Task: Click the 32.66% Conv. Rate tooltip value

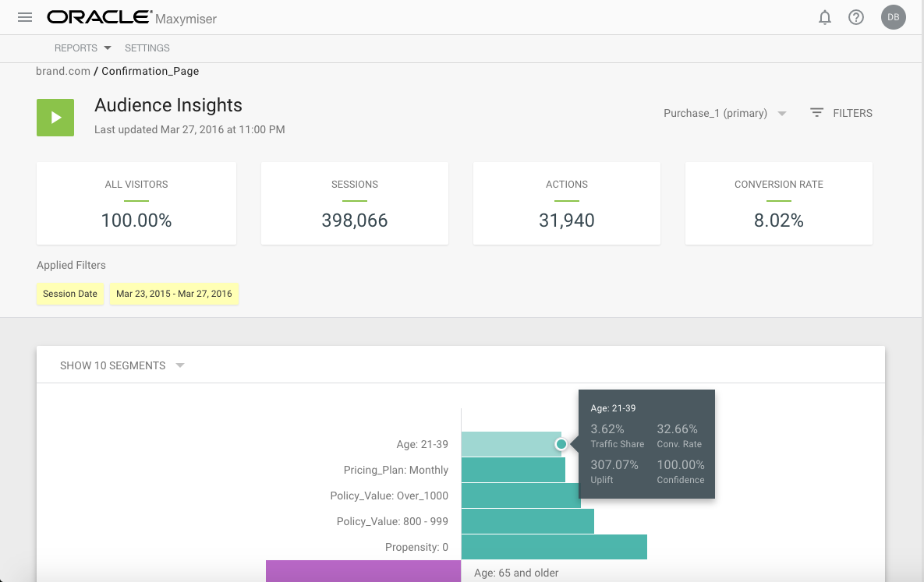Action: (677, 429)
